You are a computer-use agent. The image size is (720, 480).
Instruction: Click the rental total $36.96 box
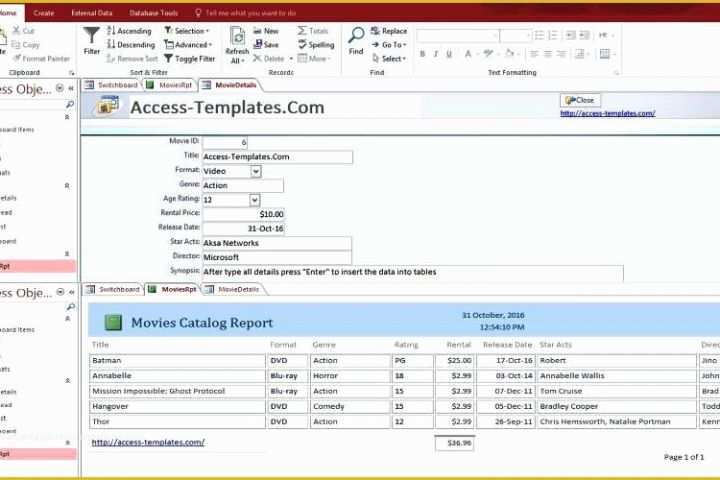coord(455,443)
